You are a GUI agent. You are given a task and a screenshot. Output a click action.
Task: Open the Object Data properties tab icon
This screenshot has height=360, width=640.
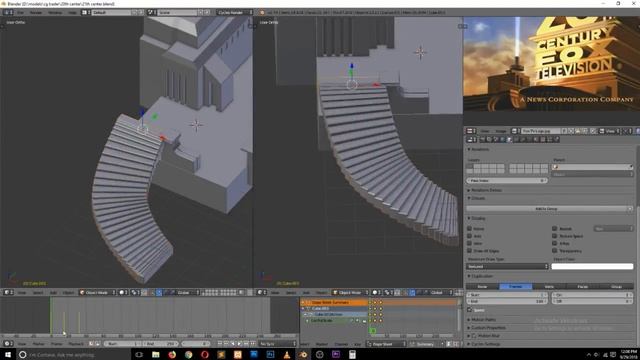click(529, 140)
